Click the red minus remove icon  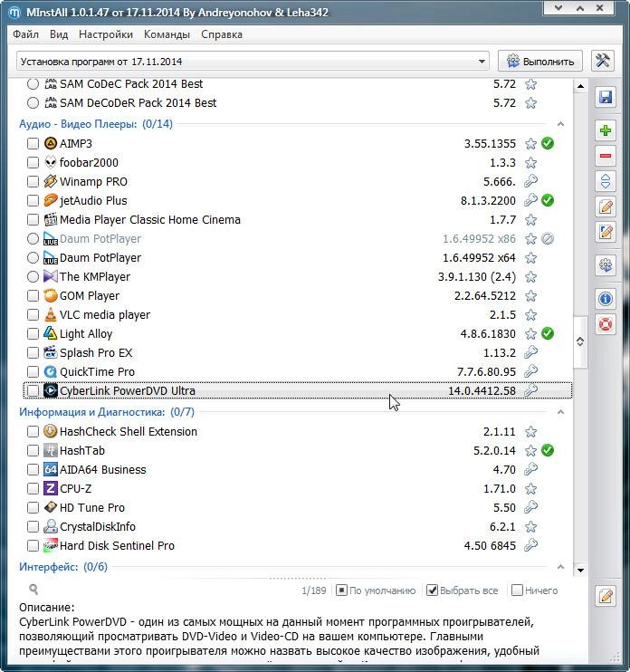pyautogui.click(x=606, y=156)
